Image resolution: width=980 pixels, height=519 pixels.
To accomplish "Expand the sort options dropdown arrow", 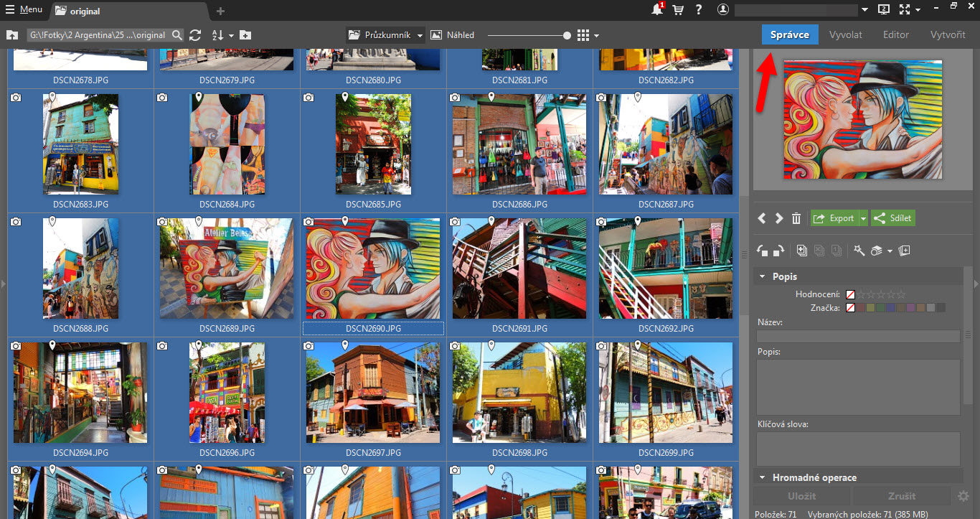I will pyautogui.click(x=231, y=35).
